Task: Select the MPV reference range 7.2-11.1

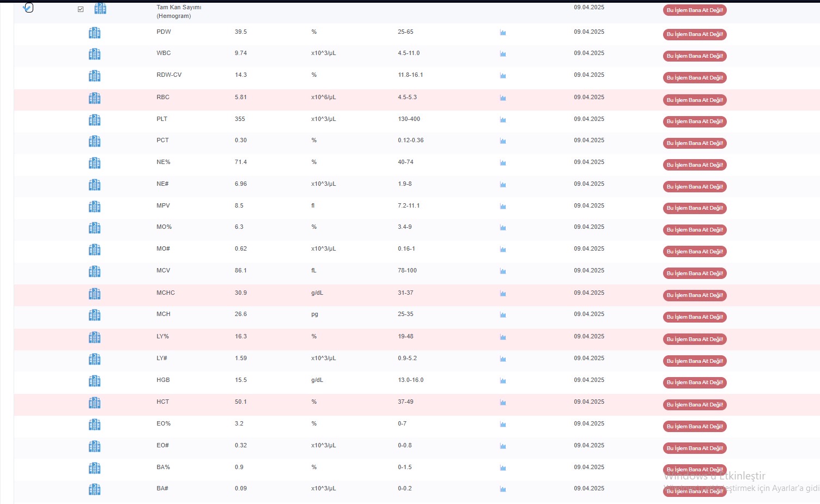Action: tap(409, 205)
